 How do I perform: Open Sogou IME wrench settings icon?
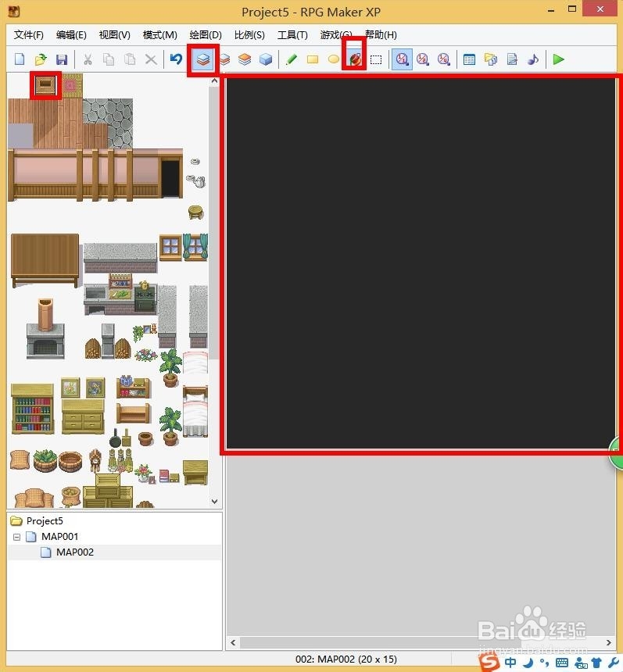click(x=613, y=663)
